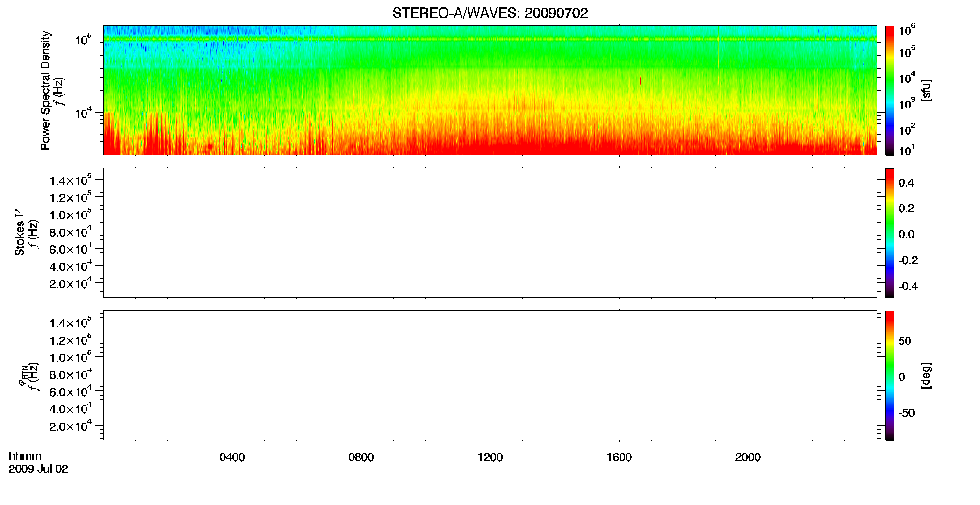
Task: Click the phi RTN degree colorbar
Action: [890, 375]
